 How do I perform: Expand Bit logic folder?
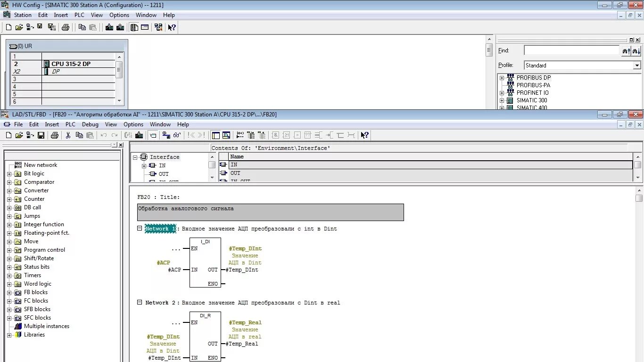click(9, 173)
